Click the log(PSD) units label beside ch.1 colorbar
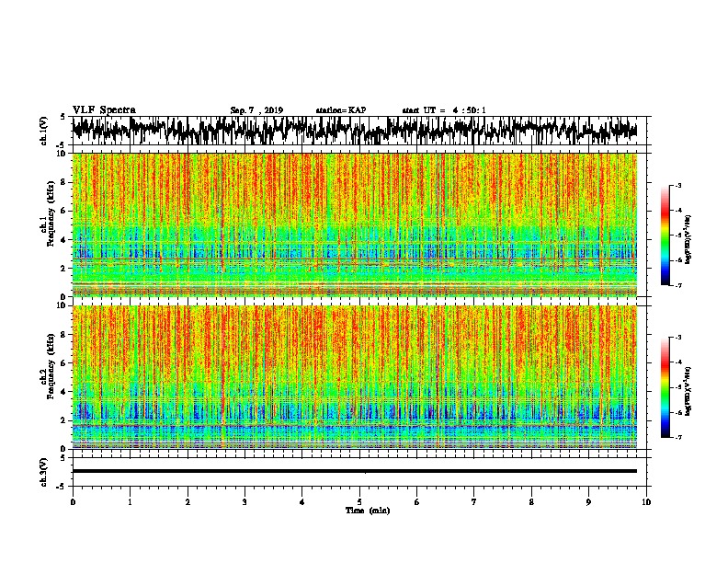The height and width of the screenshot is (563, 728). (x=688, y=240)
